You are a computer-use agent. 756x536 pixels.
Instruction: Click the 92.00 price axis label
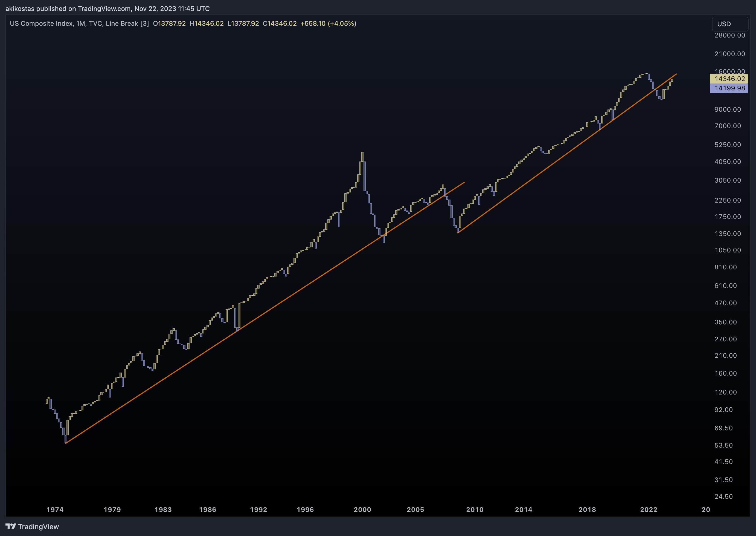724,410
